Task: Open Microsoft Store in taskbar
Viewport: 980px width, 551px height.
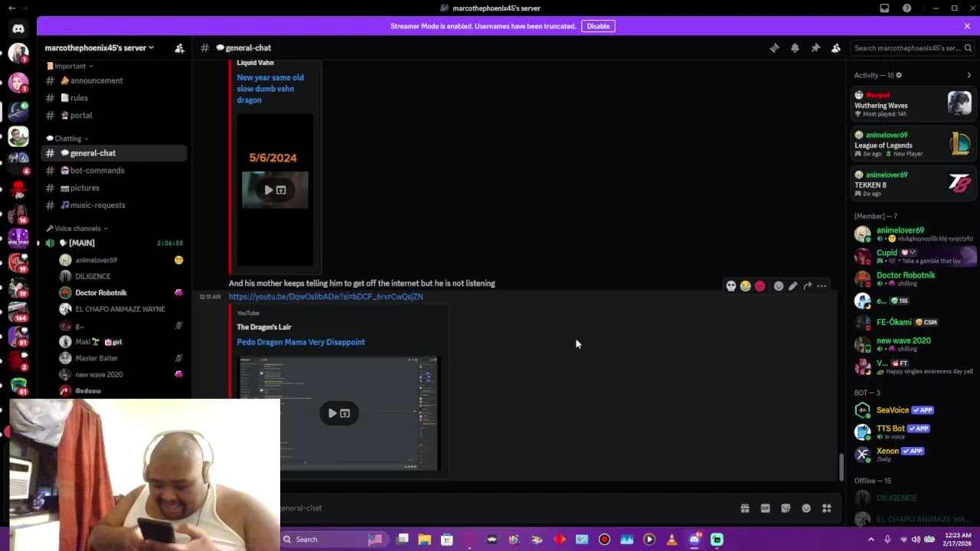Action: 447,540
